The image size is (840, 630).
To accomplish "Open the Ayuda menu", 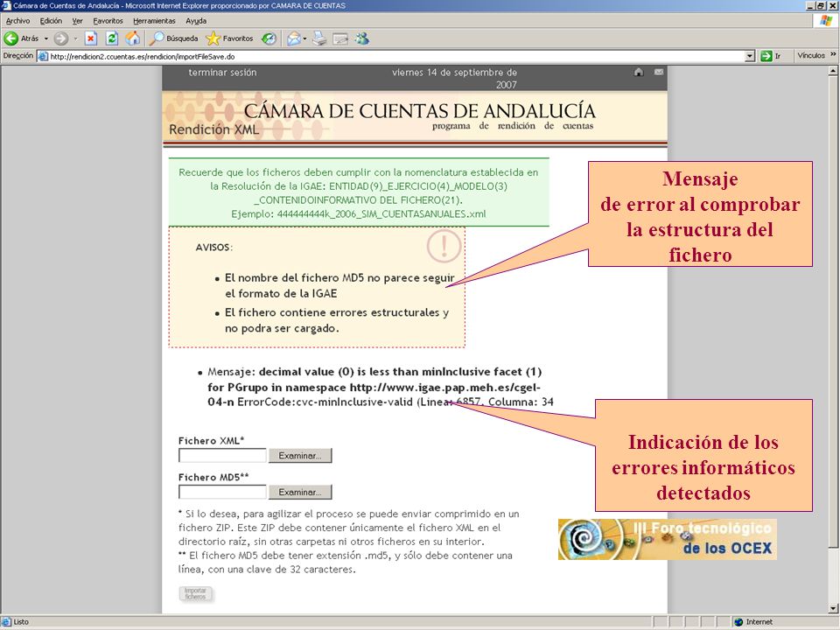I will [196, 21].
